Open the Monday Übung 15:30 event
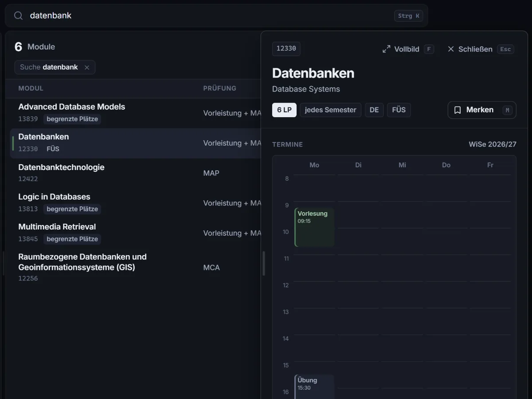This screenshot has width=532, height=399. pos(314,387)
